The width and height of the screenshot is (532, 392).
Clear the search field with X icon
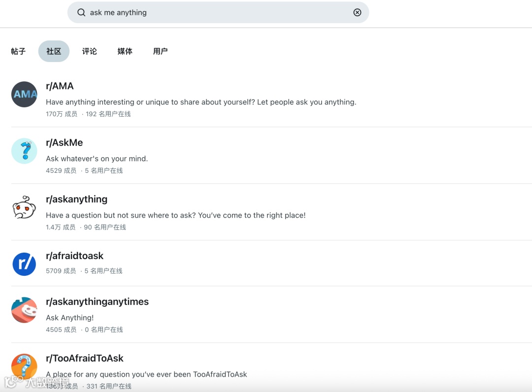(x=357, y=12)
